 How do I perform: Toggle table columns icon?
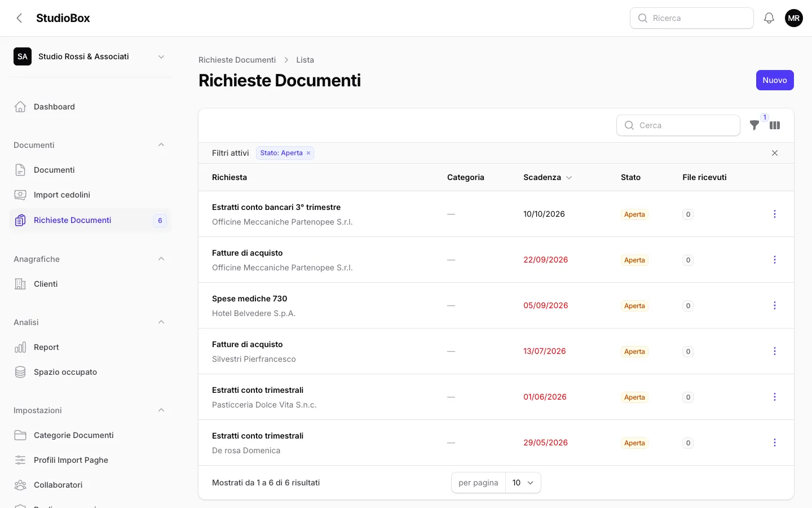[x=775, y=125]
